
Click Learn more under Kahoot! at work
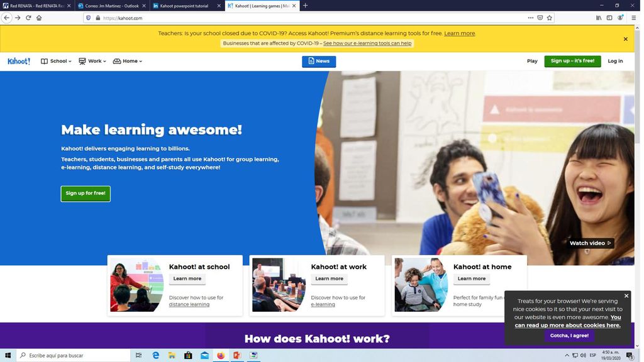point(329,278)
